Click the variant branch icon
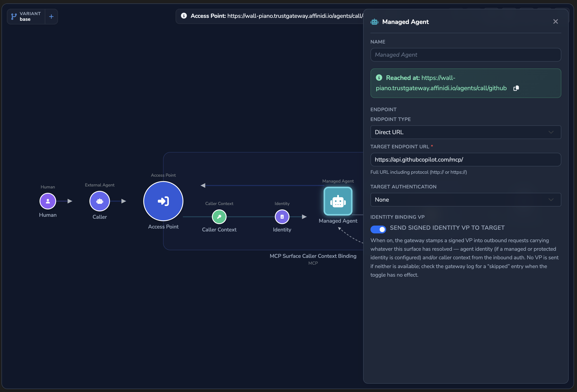Viewport: 577px width, 392px height. [14, 17]
